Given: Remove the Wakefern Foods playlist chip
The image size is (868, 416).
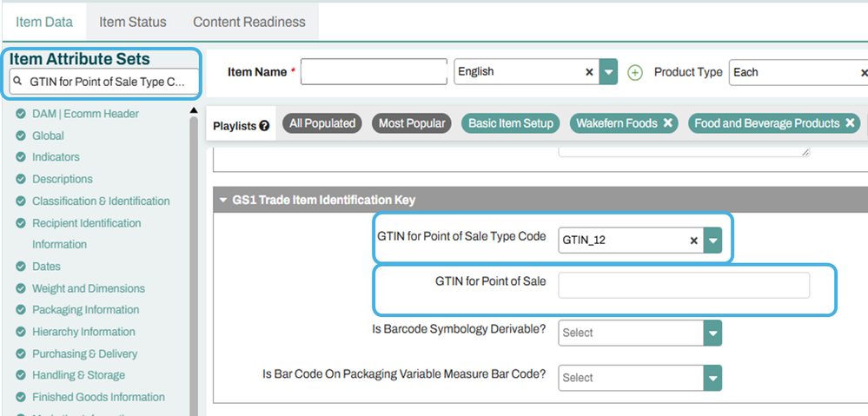Looking at the screenshot, I should click(x=667, y=123).
